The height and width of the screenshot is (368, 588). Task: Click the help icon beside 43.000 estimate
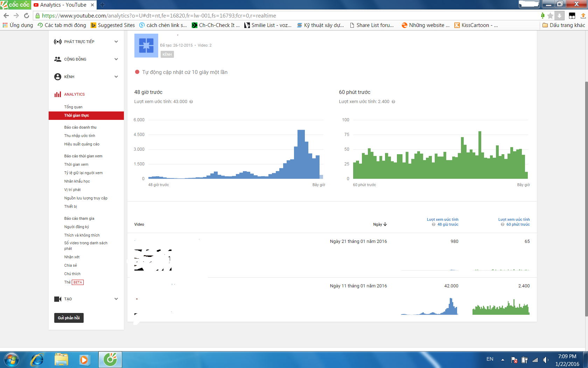(x=191, y=102)
